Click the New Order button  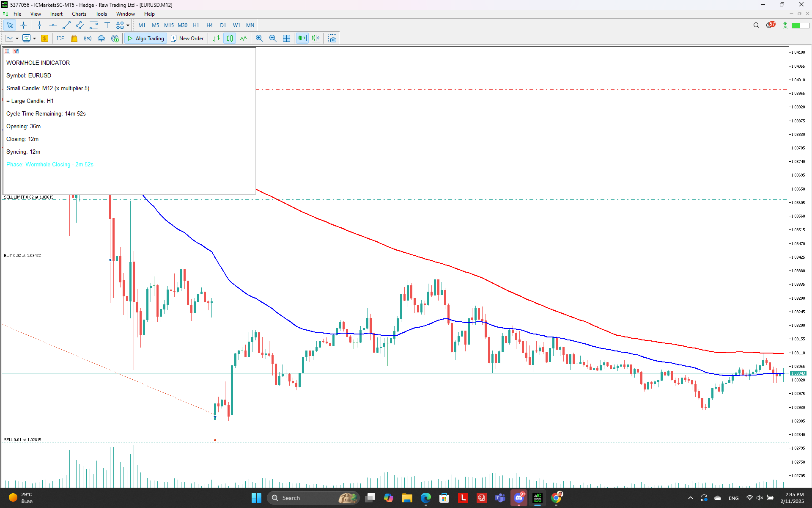pyautogui.click(x=187, y=39)
